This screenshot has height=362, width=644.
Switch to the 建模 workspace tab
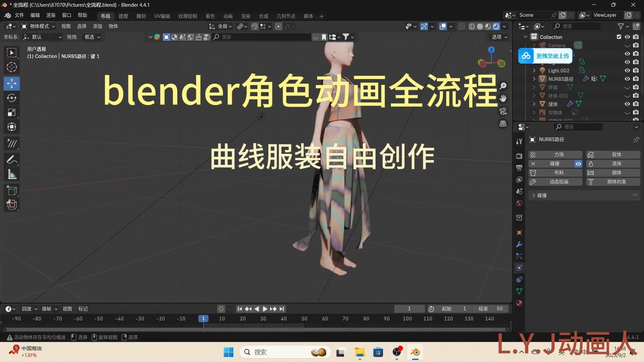[123, 16]
